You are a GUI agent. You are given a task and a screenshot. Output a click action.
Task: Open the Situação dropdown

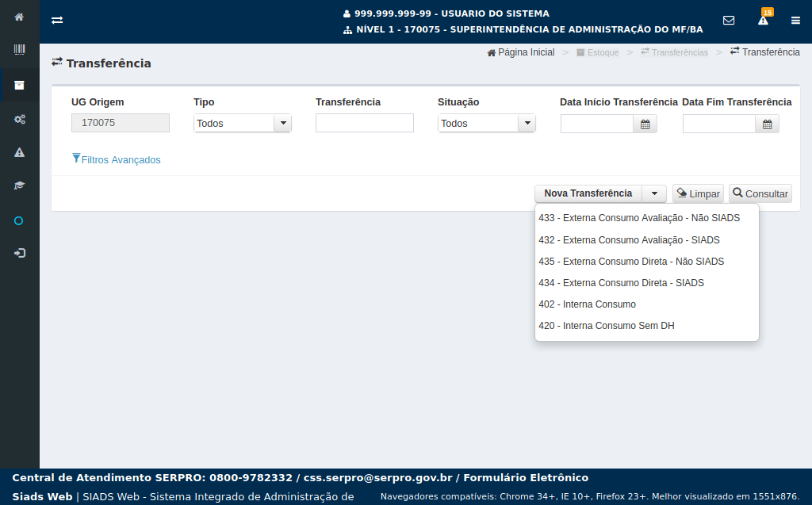tap(487, 123)
